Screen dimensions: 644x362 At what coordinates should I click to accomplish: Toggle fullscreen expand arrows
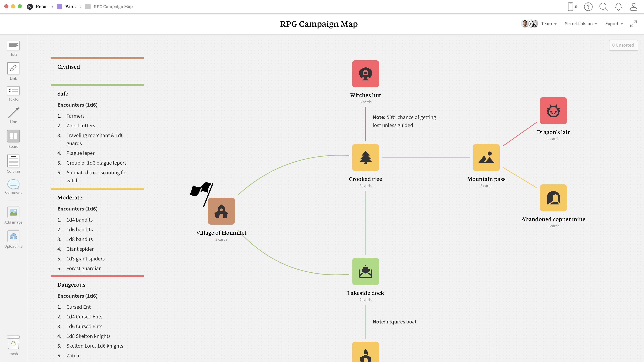pyautogui.click(x=633, y=24)
